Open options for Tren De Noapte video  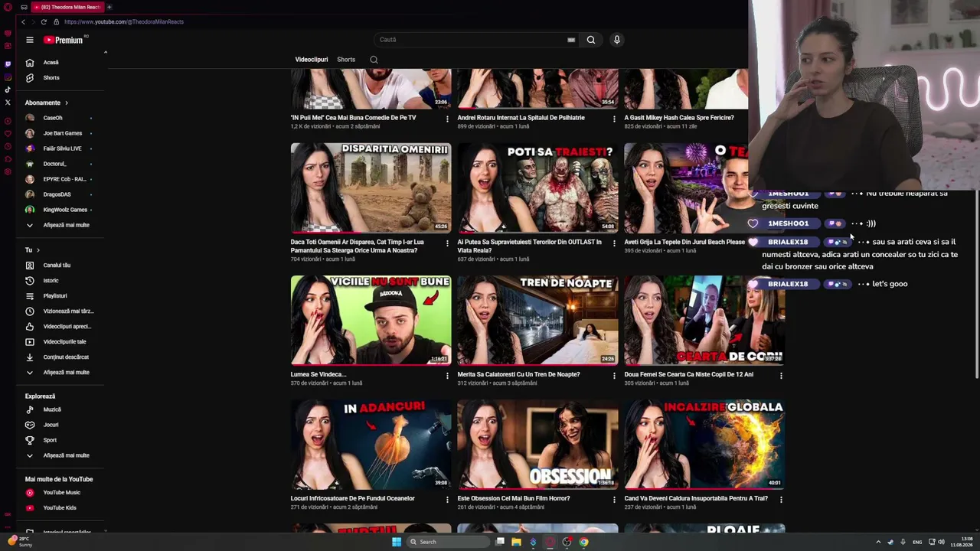[x=614, y=376]
